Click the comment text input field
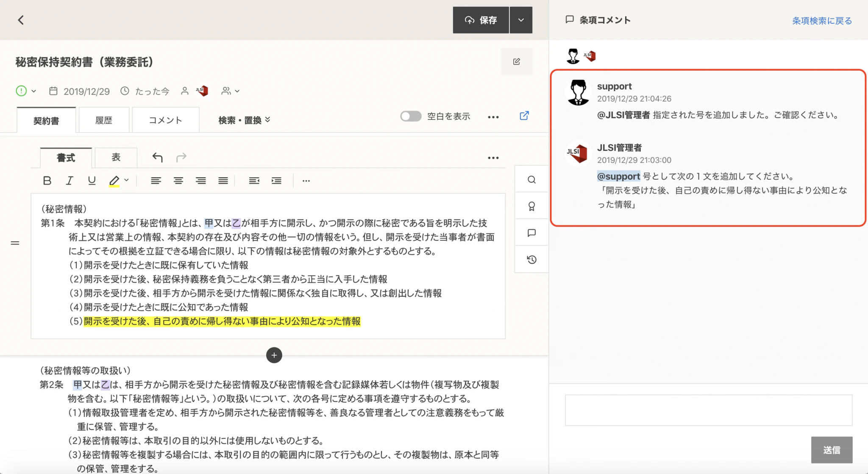Viewport: 868px width, 474px height. coord(708,410)
